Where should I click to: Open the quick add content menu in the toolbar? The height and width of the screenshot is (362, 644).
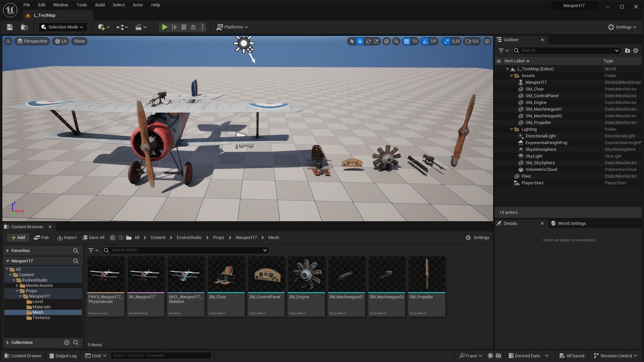(104, 27)
